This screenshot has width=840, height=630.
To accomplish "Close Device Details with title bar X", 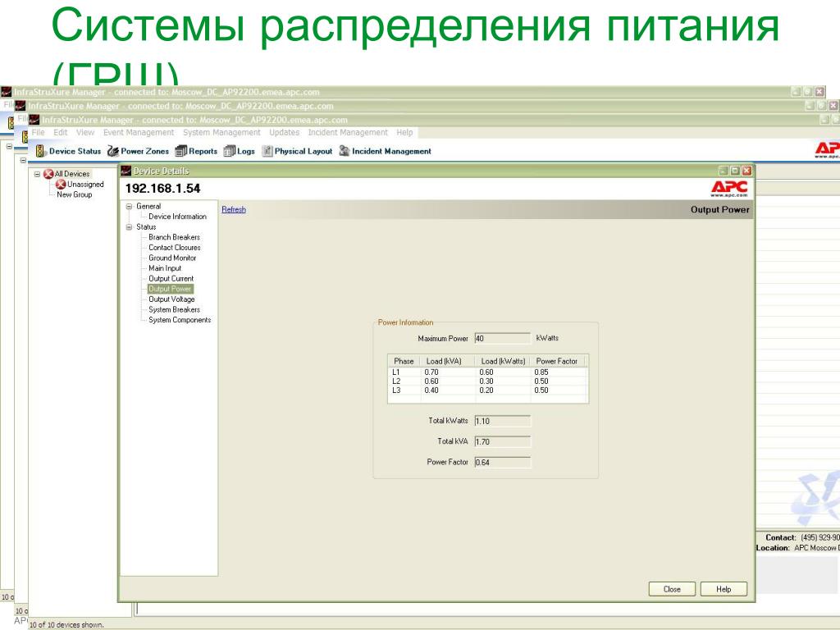I will point(746,171).
